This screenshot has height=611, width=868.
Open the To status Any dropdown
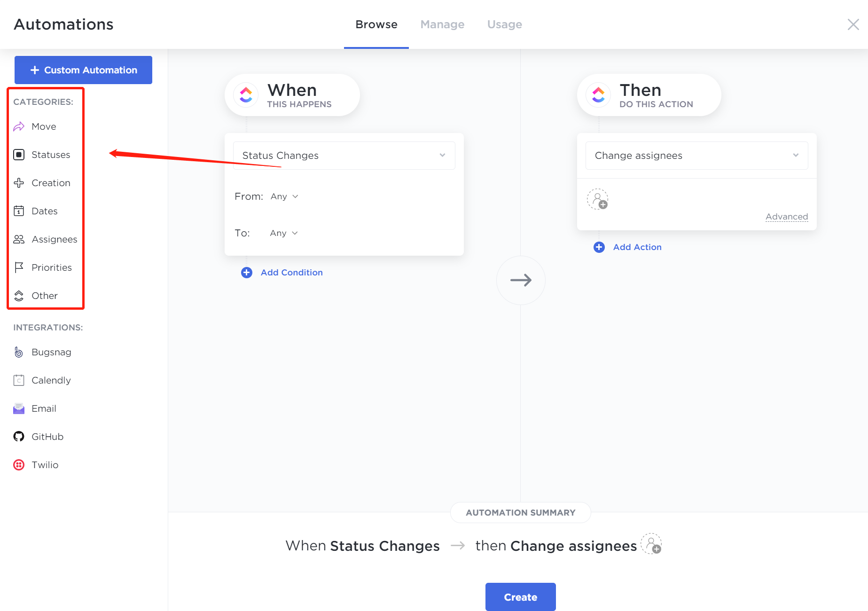(x=284, y=233)
